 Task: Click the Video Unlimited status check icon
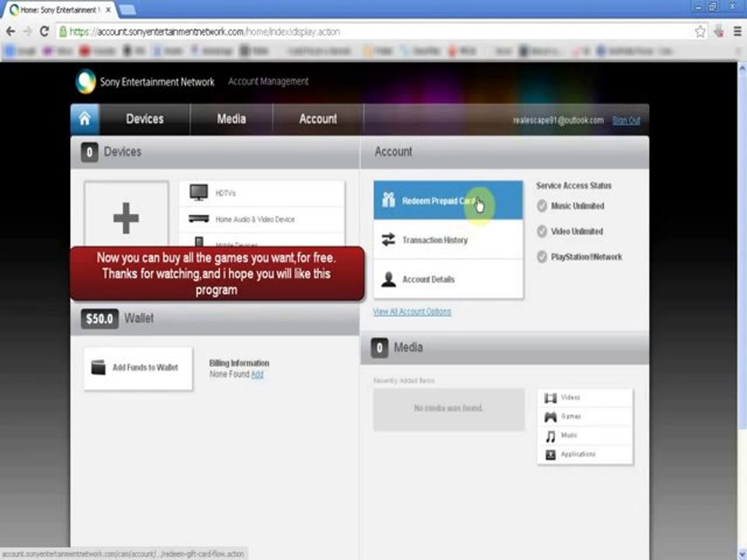[542, 232]
